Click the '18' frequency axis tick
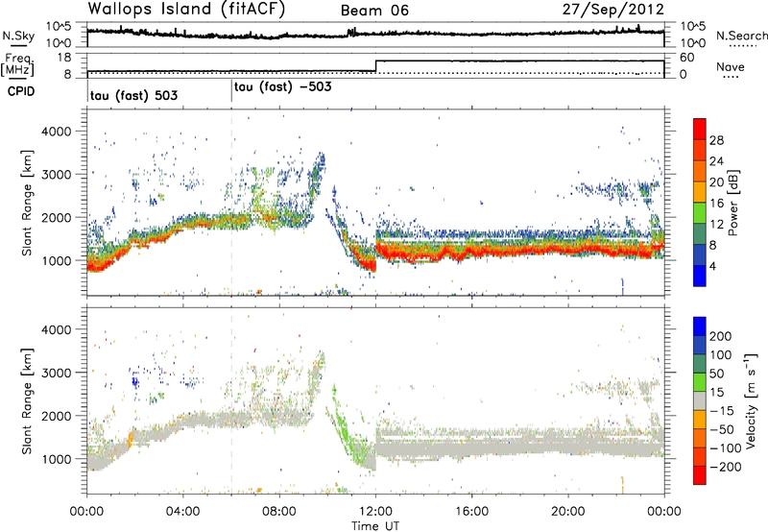The width and height of the screenshot is (768, 532). pyautogui.click(x=63, y=58)
